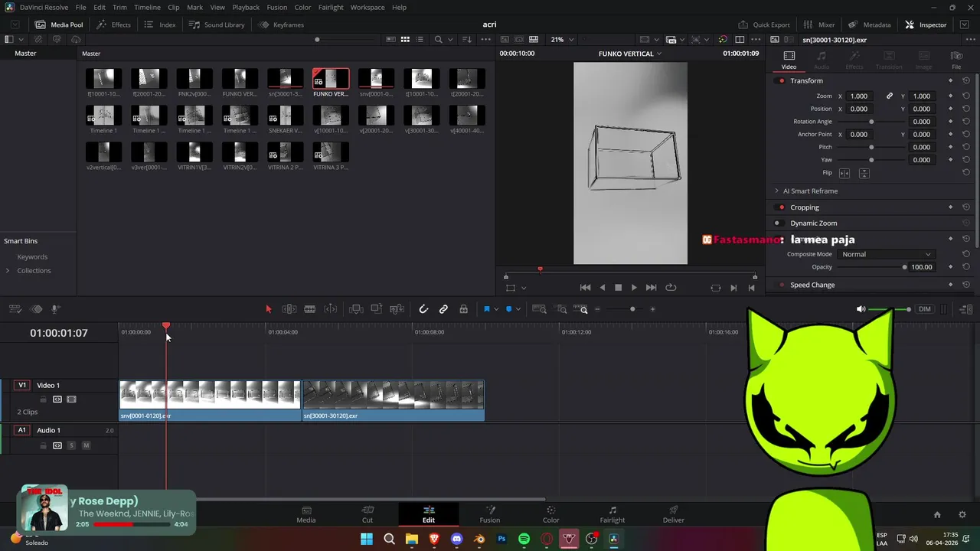Click Detail Zoom icon
Viewport: 980px width, 551px height.
pyautogui.click(x=562, y=309)
